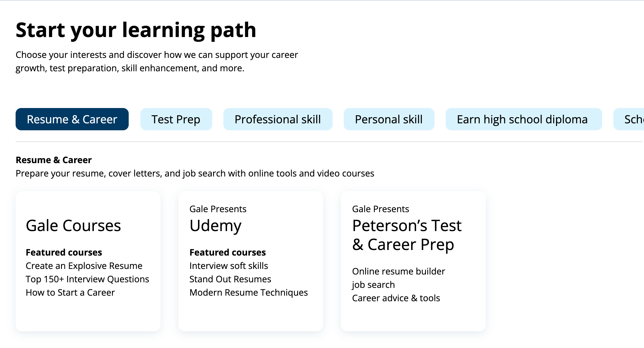Click the job search text
Screen dimensions: 644x348
pos(374,285)
